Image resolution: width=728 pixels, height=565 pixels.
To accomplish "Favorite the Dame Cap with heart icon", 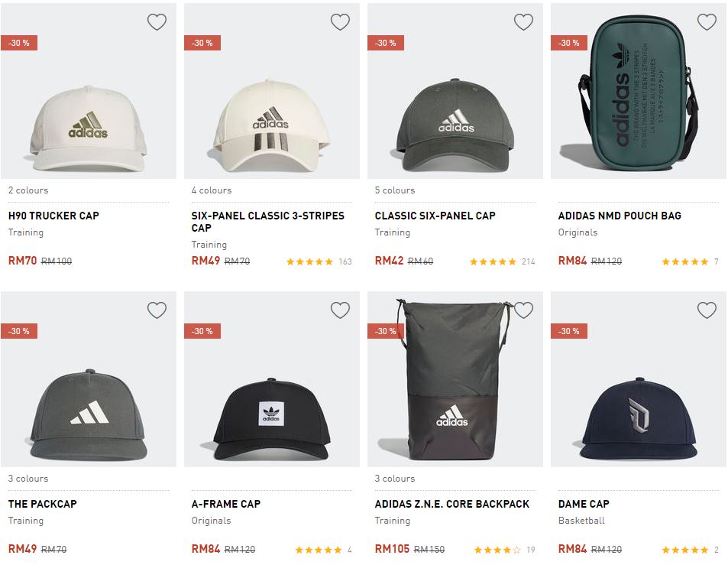I will [707, 310].
